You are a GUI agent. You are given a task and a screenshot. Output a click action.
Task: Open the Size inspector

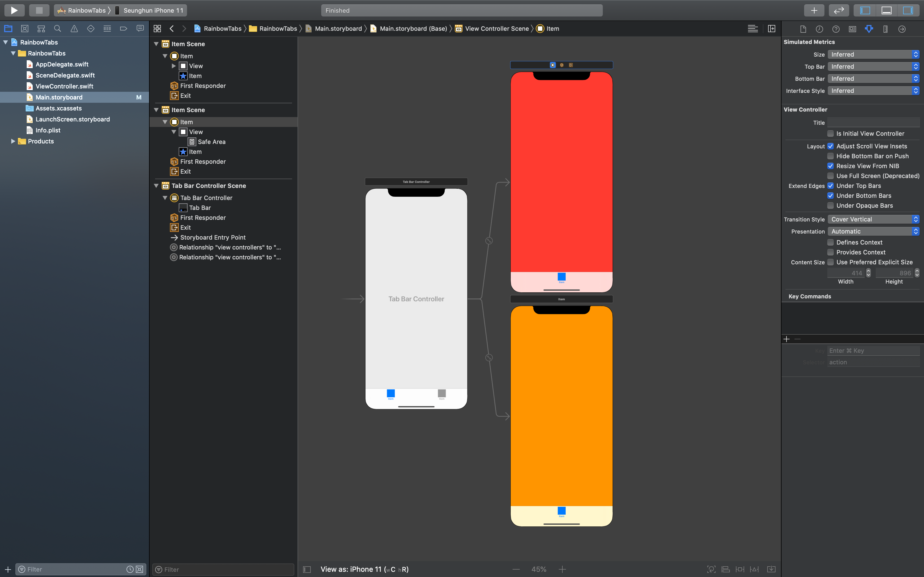click(886, 29)
